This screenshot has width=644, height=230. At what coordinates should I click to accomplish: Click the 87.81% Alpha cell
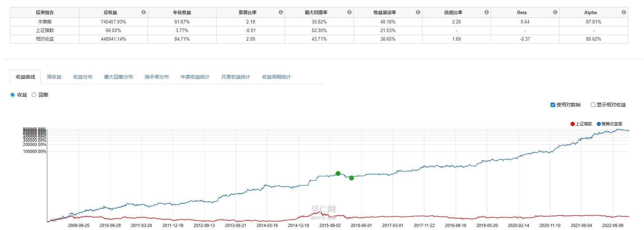(x=594, y=22)
